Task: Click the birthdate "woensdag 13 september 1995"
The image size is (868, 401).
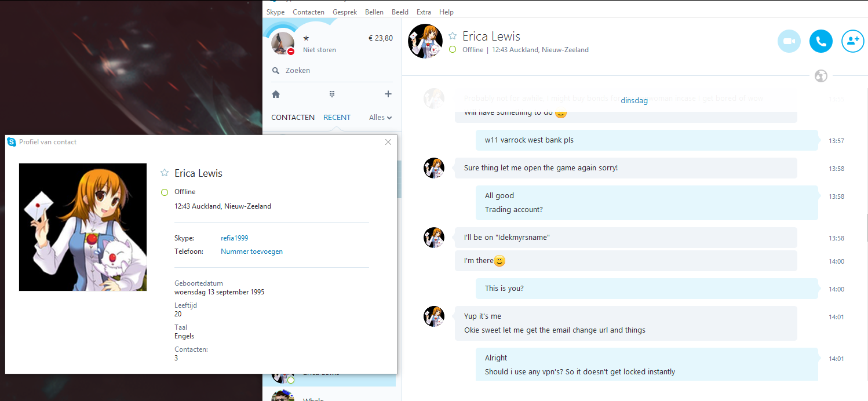Action: pos(220,292)
